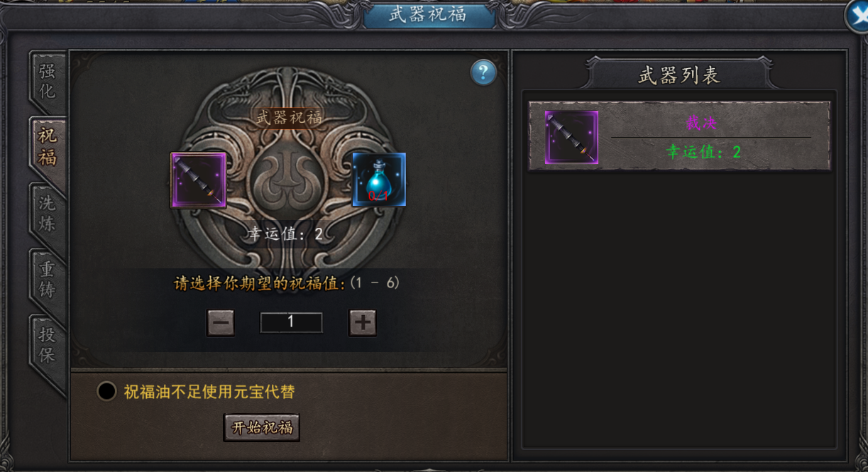Select the 裁决 weapon name in the list
Screen dimensions: 868x472
point(701,123)
